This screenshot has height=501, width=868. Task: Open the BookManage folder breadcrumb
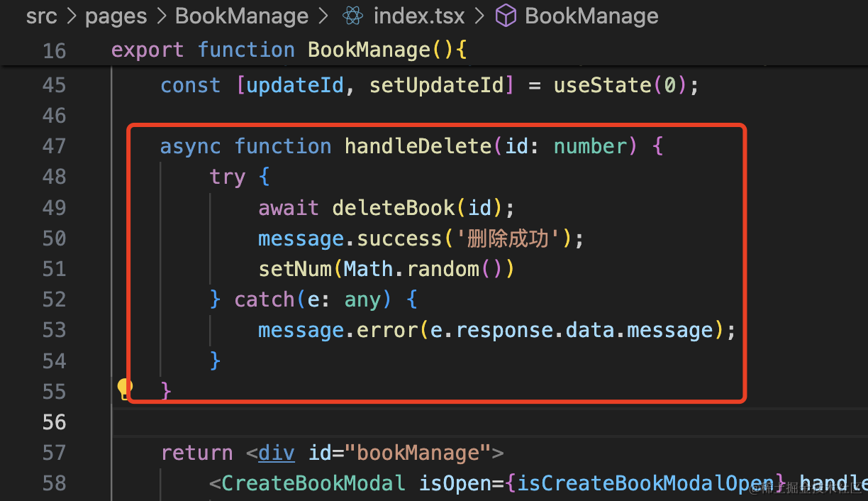pyautogui.click(x=242, y=16)
